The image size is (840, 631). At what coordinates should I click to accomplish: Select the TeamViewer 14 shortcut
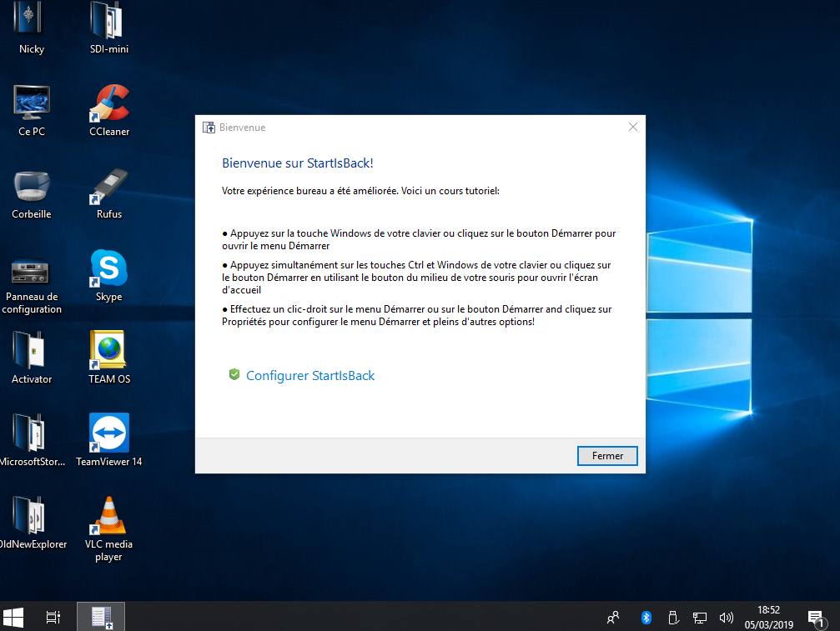tap(108, 440)
